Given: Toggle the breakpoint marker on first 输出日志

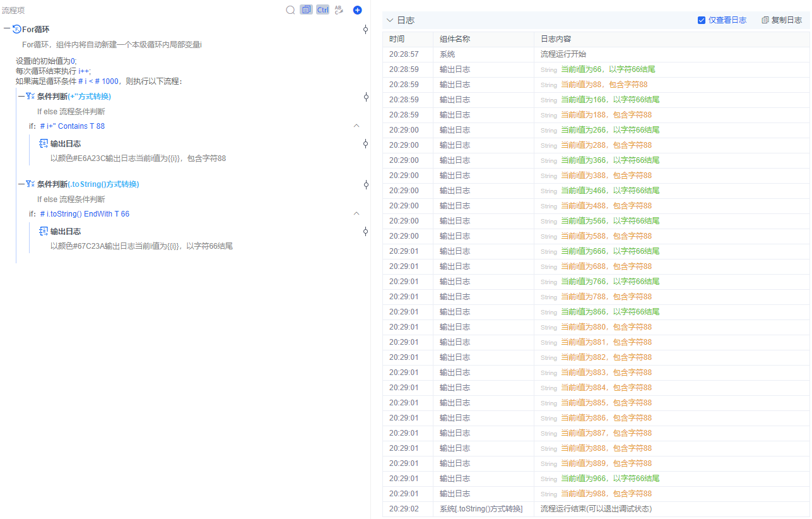Looking at the screenshot, I should [365, 143].
